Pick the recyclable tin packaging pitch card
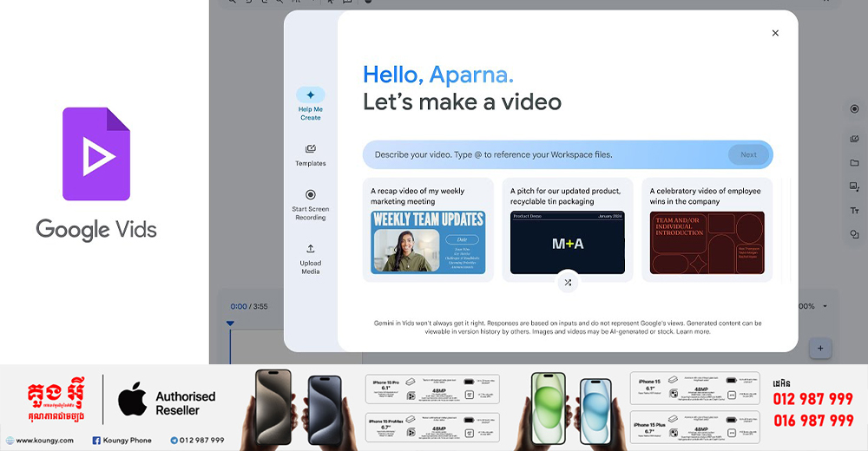 click(x=568, y=230)
